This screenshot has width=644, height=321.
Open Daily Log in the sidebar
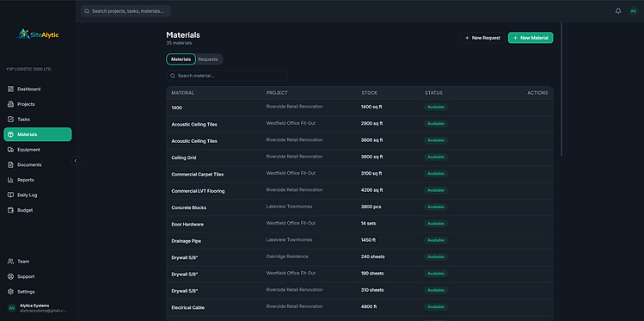(x=37, y=195)
